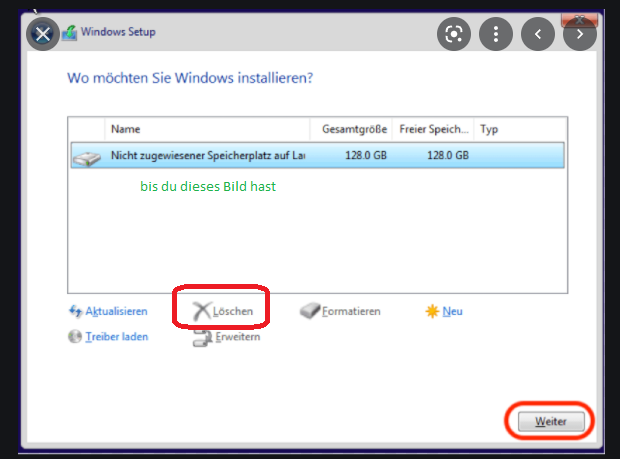Click heading Wo möchten Sie Windows installieren?
This screenshot has width=620, height=459.
point(190,78)
